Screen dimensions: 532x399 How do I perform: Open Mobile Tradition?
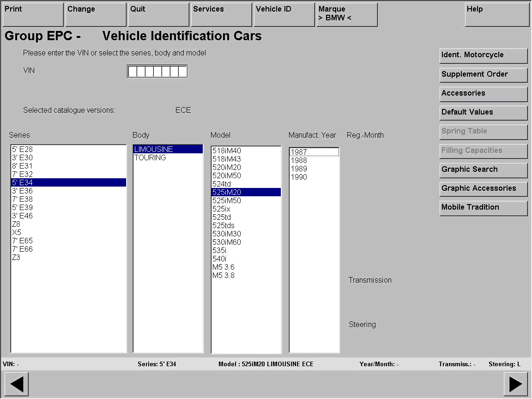[483, 208]
